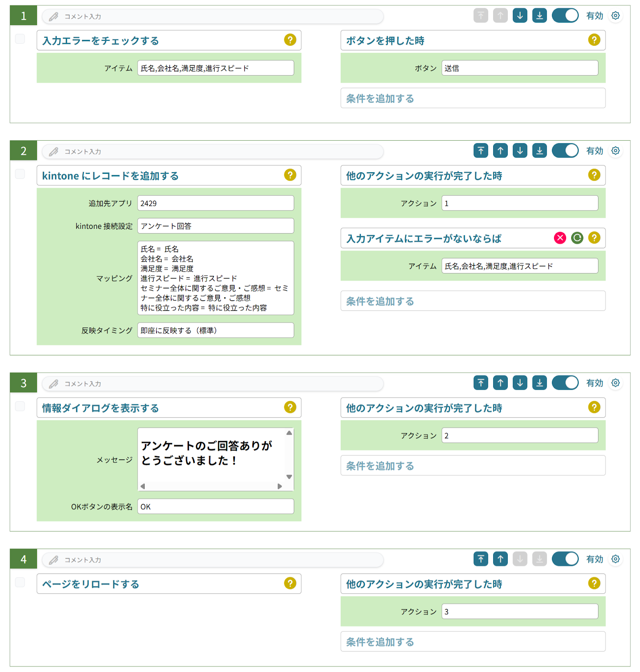
Task: Open help for 入力アイテムにエラーがないならば
Action: [x=594, y=238]
